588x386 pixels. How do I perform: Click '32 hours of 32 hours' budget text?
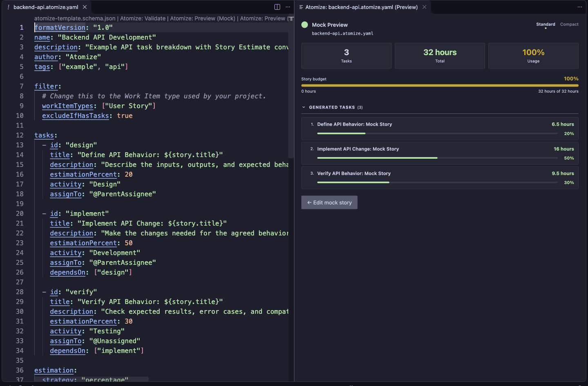558,91
